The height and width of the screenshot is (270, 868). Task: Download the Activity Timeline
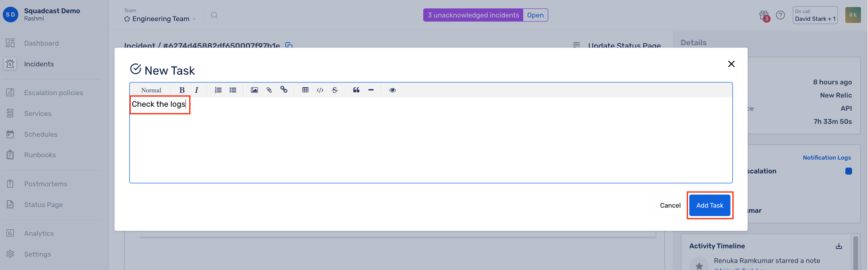pyautogui.click(x=839, y=246)
